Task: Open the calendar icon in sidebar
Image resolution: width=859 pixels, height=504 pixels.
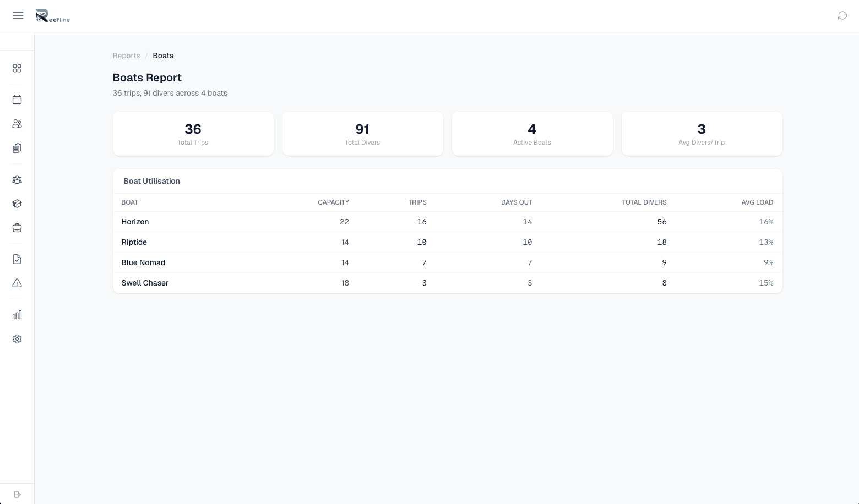Action: point(17,100)
